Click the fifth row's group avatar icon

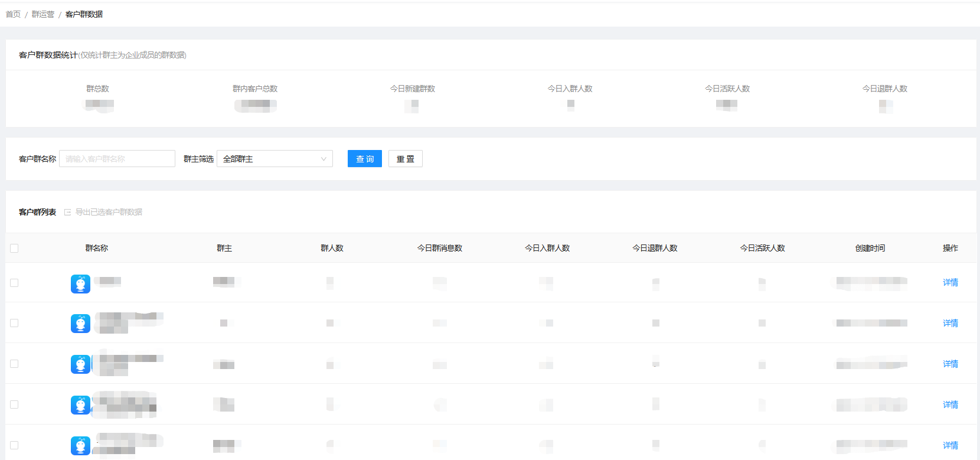pyautogui.click(x=81, y=446)
